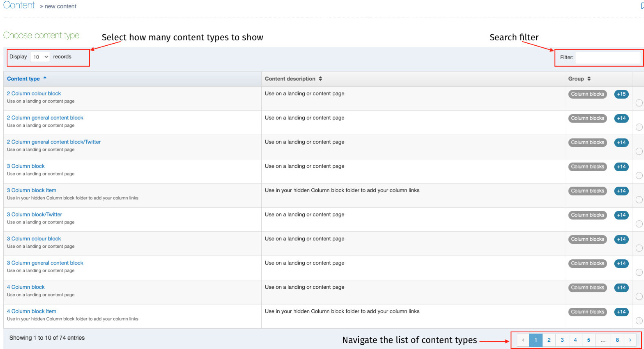Open 3 Column general content block link
This screenshot has width=644, height=349.
[45, 263]
